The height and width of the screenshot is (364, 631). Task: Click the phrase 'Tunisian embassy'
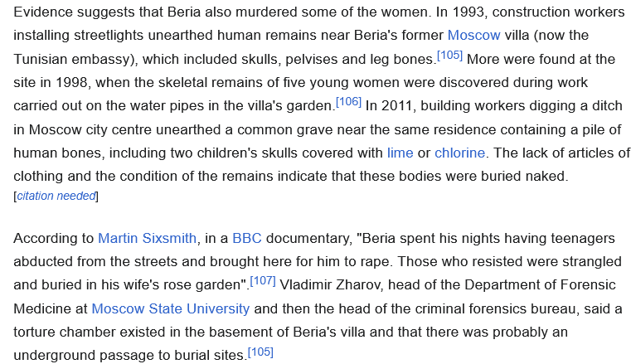pos(71,59)
